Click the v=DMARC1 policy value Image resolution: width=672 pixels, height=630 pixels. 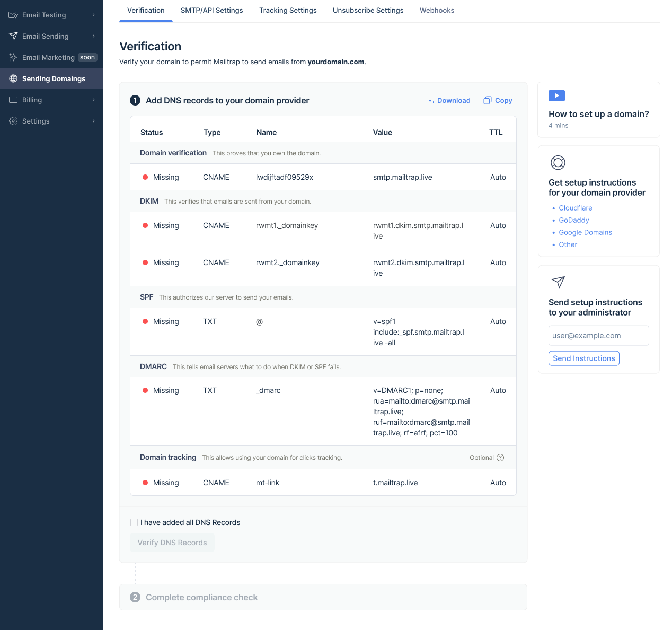pyautogui.click(x=421, y=412)
